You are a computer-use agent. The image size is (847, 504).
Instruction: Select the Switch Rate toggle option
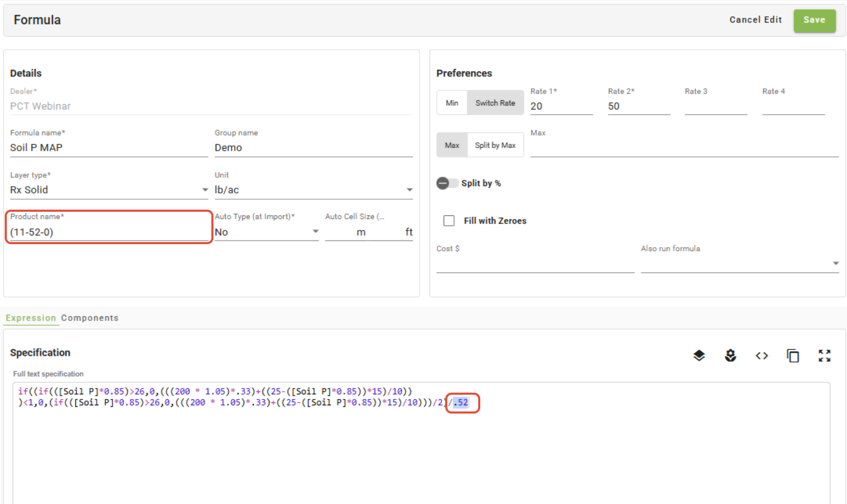click(495, 103)
